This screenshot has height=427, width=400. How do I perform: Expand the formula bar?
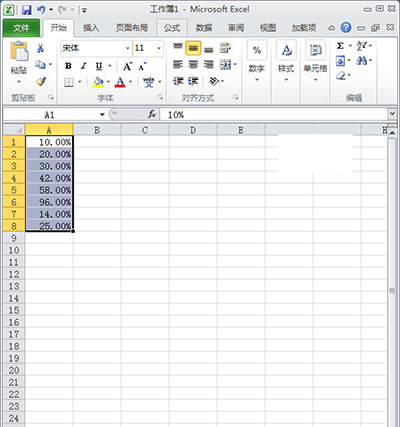[x=392, y=114]
